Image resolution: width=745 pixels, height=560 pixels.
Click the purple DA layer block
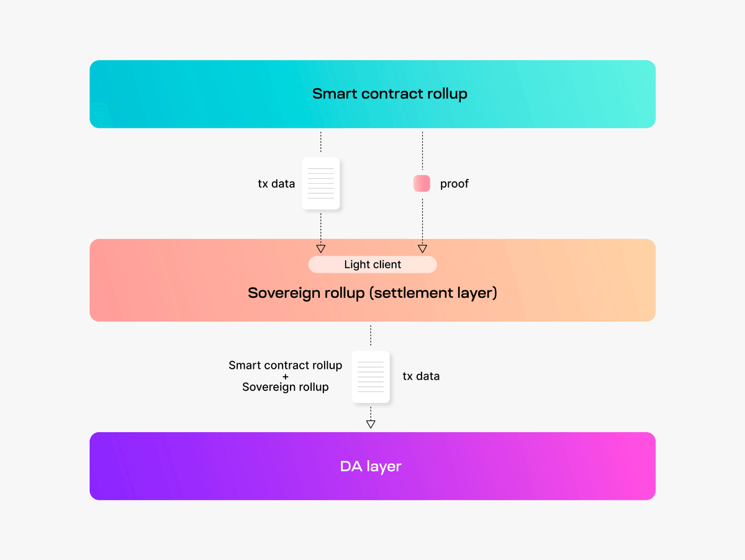coord(372,466)
